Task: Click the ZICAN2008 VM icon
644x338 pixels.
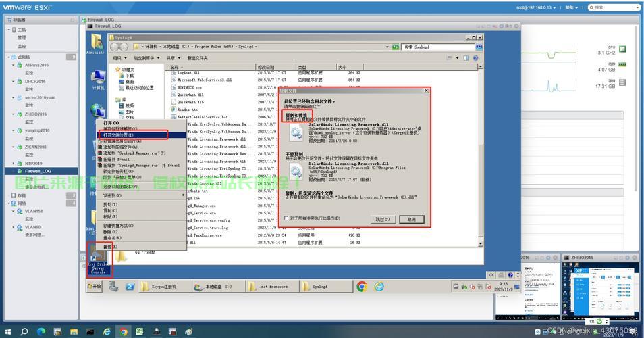Action: (20, 147)
